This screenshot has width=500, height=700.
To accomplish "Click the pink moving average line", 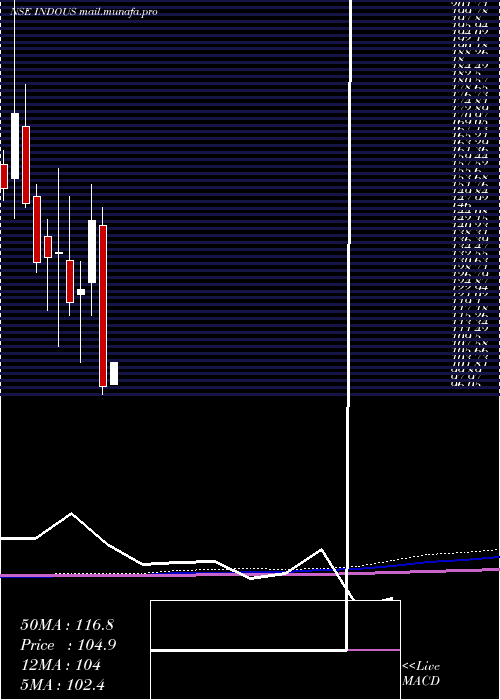I will tap(250, 573).
